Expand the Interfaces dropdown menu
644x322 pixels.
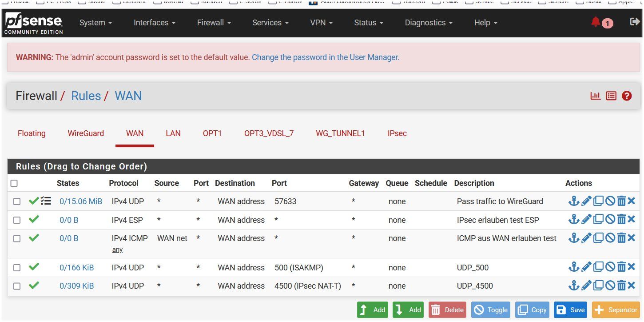tap(155, 23)
